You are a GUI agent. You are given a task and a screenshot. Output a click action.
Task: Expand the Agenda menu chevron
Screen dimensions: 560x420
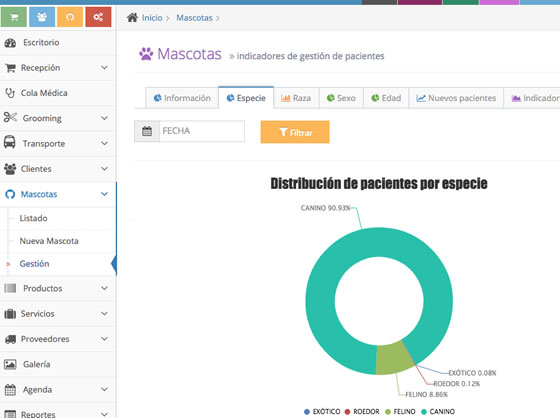pyautogui.click(x=104, y=389)
